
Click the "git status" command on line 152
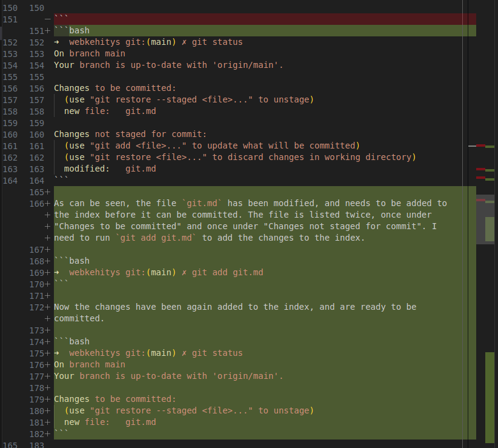pos(217,42)
